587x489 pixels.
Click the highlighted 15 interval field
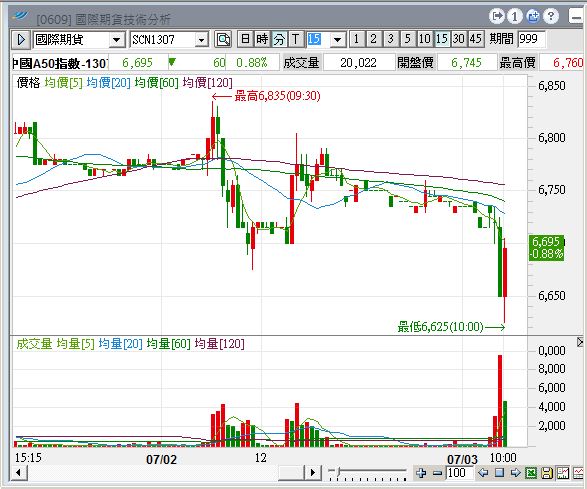(318, 39)
